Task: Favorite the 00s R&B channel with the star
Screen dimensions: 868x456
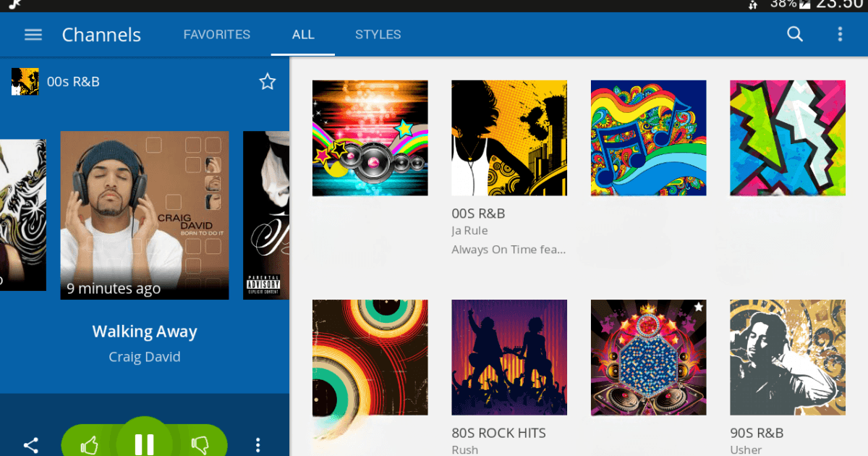Action: (268, 81)
